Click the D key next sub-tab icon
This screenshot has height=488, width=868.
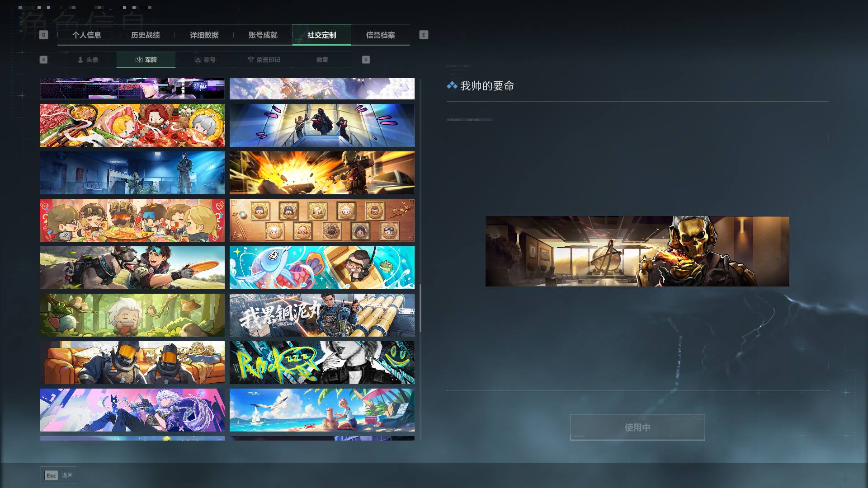366,60
